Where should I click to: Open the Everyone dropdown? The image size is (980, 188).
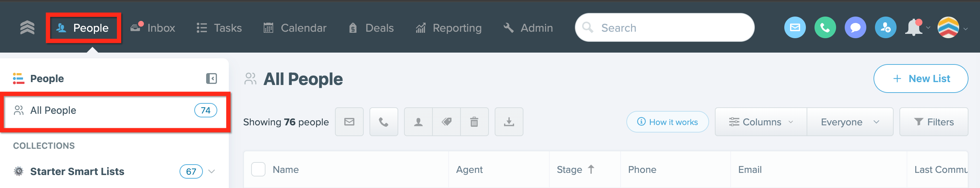[850, 122]
